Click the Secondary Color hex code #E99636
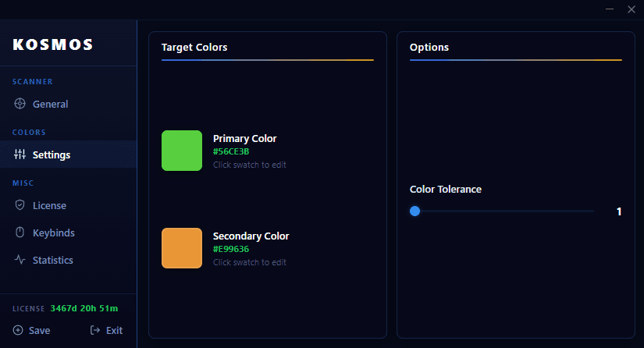The width and height of the screenshot is (644, 348). (231, 249)
